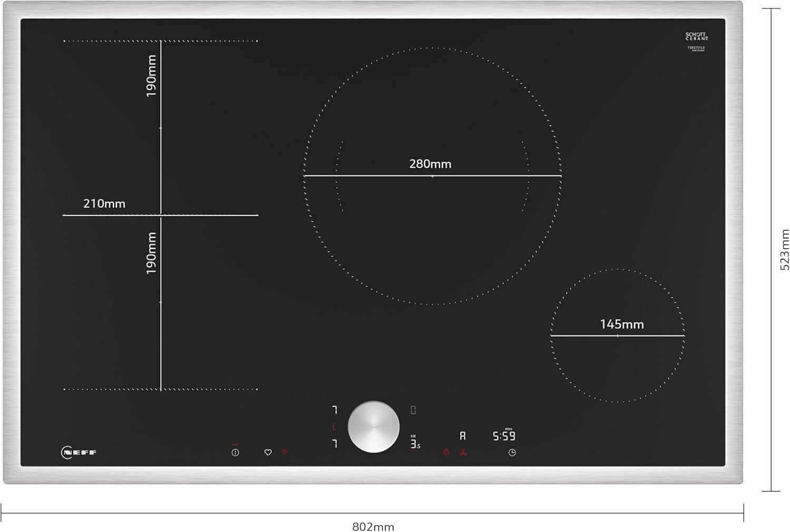Click the 802mm overall width label
790x532 pixels.
373,527
